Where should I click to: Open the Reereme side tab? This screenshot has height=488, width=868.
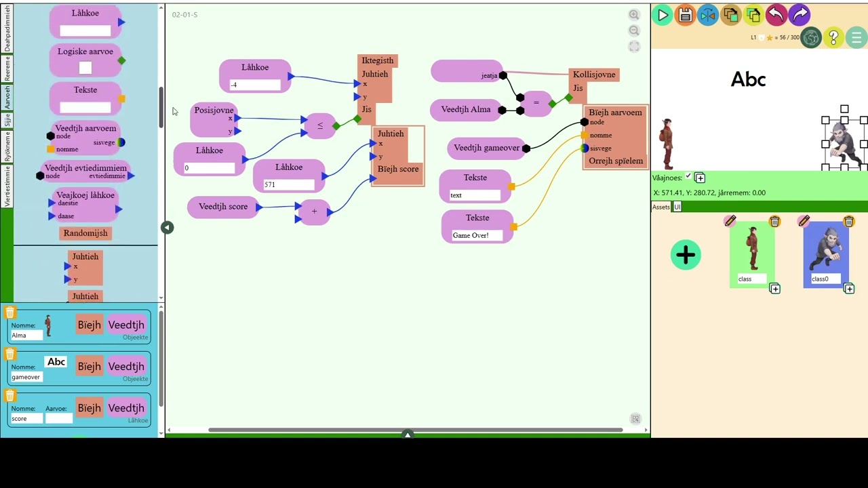(7, 69)
